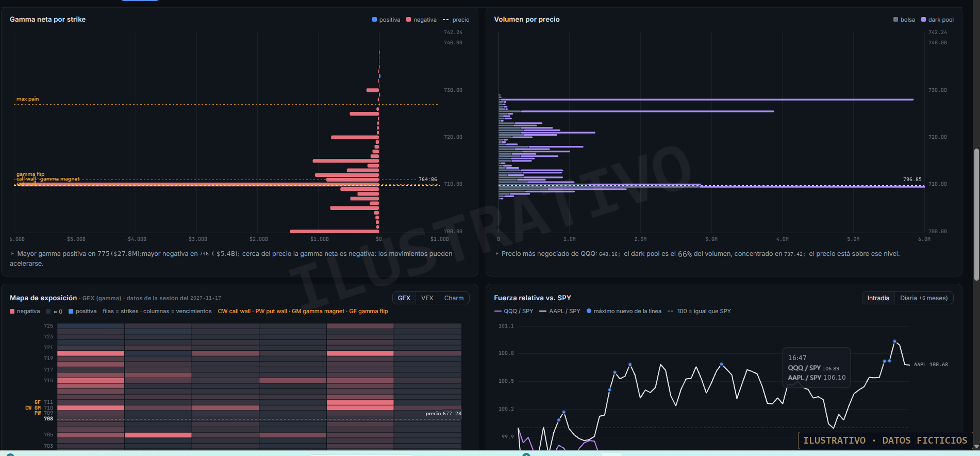Screen dimensions: 980x456
Task: Click the vertical page scrollbar thumb
Action: 976,215
